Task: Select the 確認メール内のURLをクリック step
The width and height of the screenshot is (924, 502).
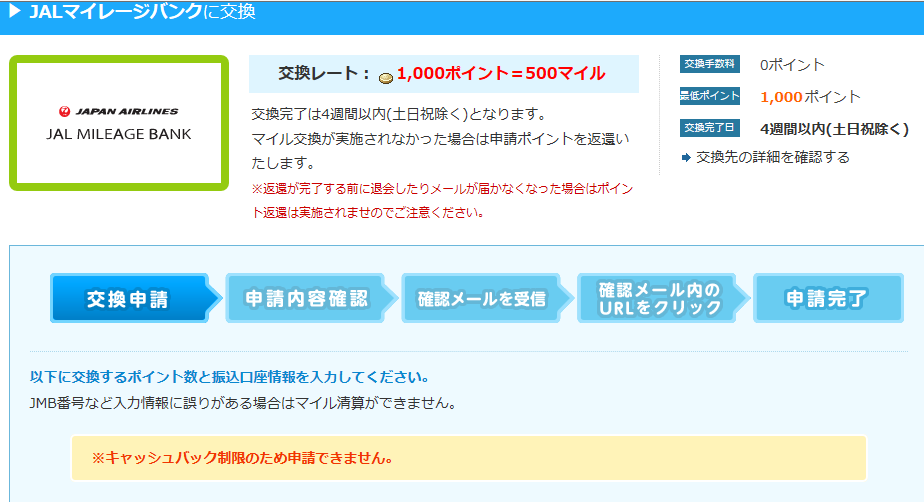Action: (x=663, y=298)
